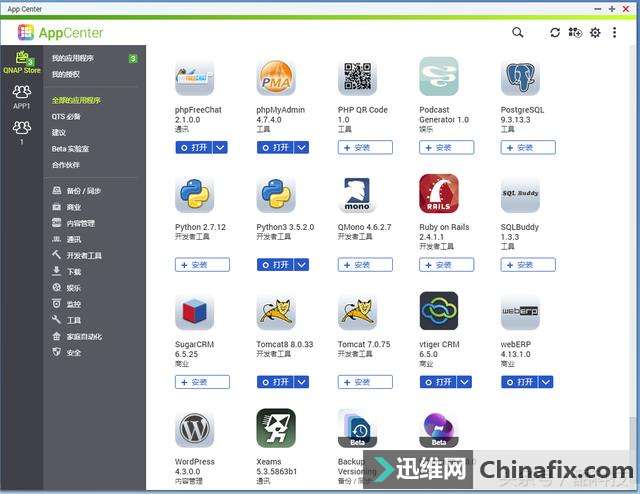Click the manual install icon
Screen dimensions: 640x494
coord(575,33)
